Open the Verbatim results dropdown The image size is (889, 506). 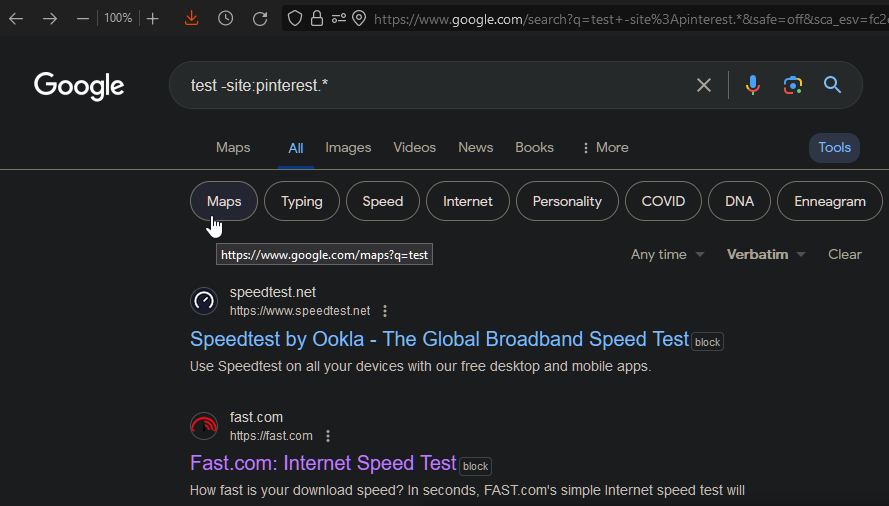[766, 255]
